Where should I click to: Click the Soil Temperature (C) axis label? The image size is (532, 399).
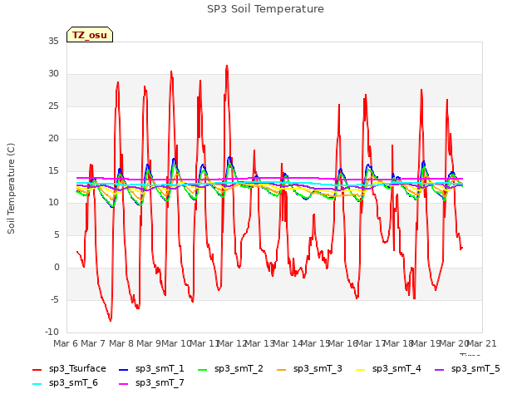tap(11, 189)
